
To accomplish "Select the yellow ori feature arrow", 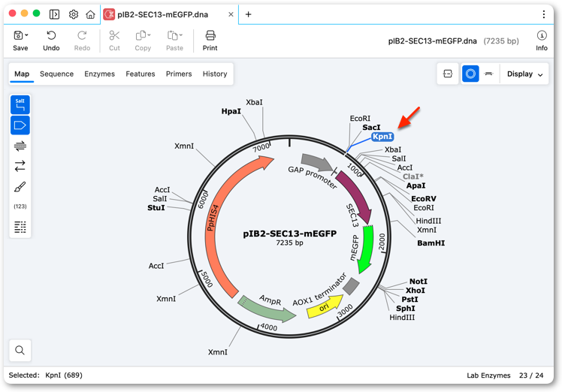I will (325, 307).
